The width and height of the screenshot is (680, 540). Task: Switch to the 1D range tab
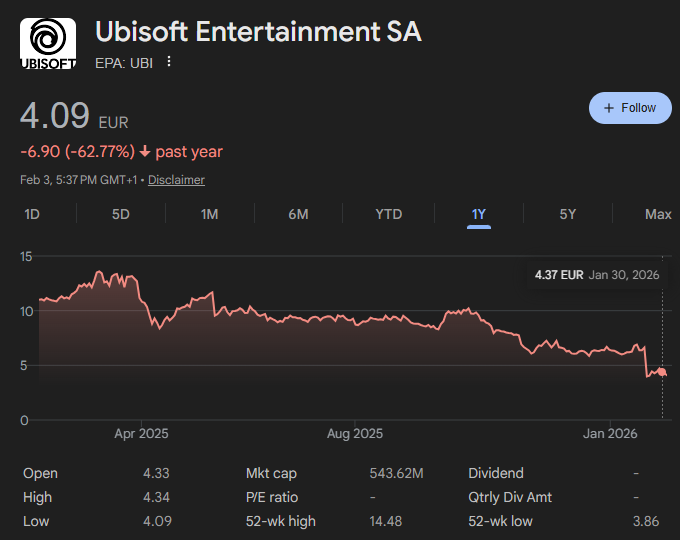click(32, 214)
